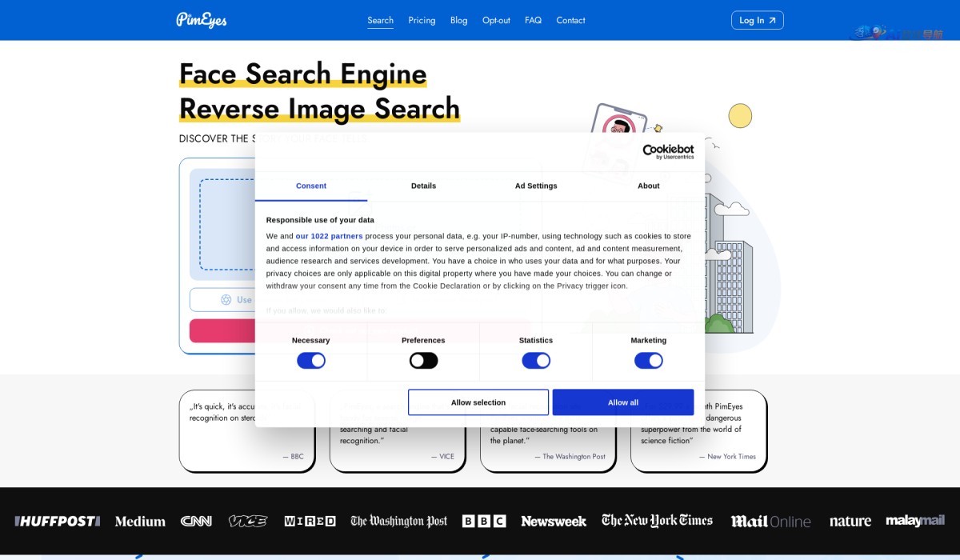Click the PimEyes logo in header

pyautogui.click(x=202, y=20)
